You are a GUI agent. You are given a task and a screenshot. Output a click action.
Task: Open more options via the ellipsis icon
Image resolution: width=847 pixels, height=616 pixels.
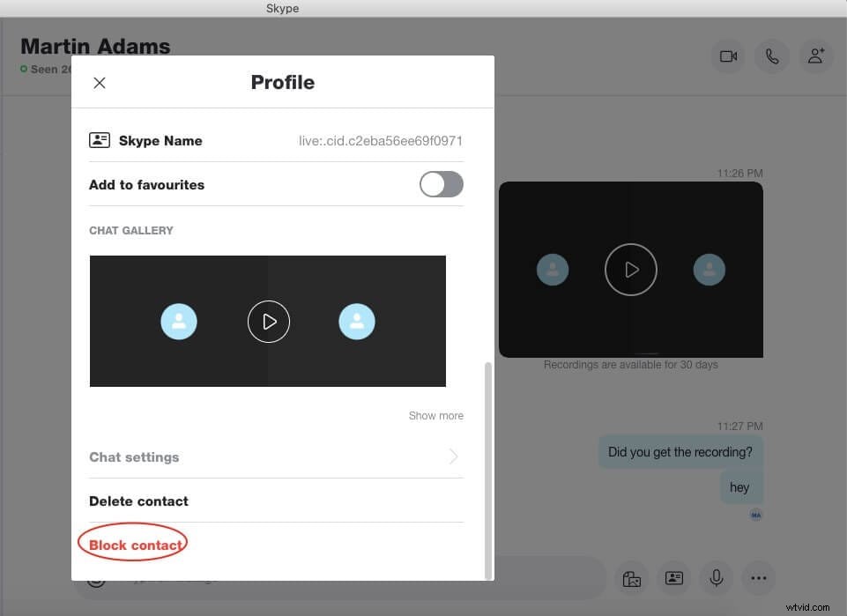758,578
